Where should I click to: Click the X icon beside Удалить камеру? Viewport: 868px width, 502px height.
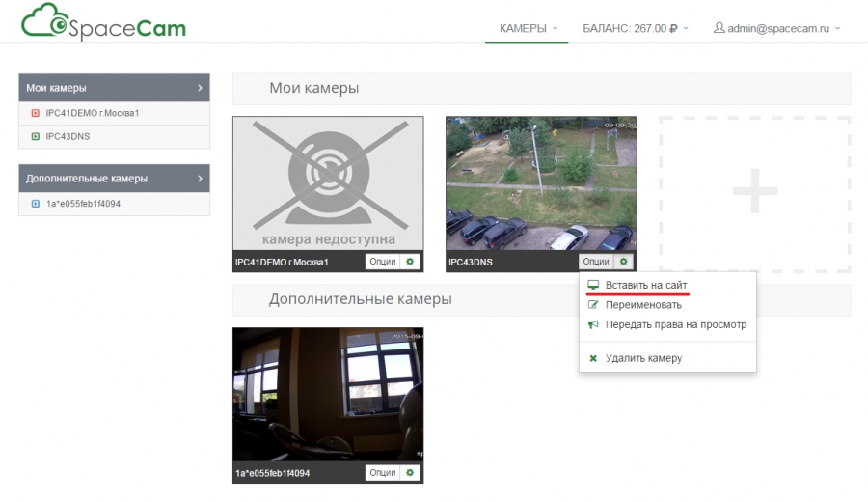[593, 358]
